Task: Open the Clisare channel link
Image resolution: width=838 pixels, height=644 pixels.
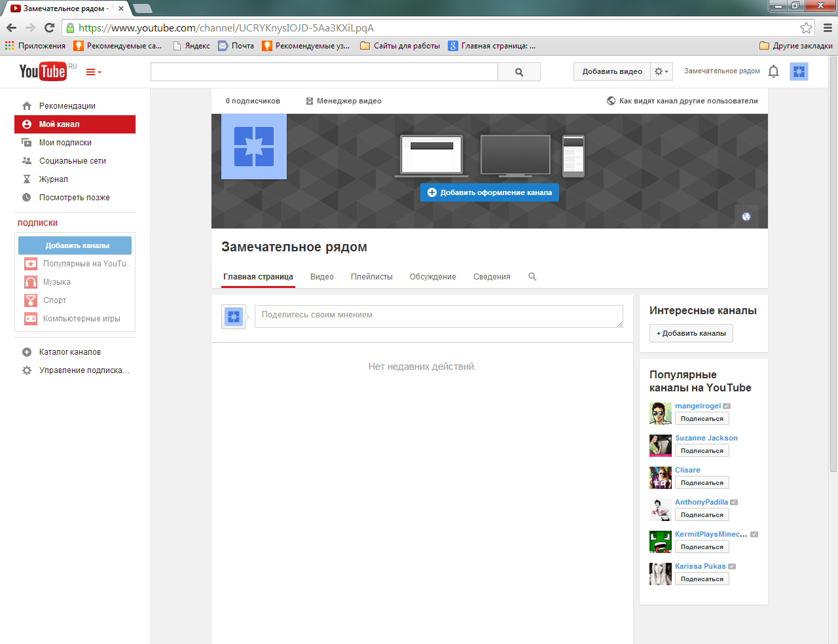Action: coord(687,470)
